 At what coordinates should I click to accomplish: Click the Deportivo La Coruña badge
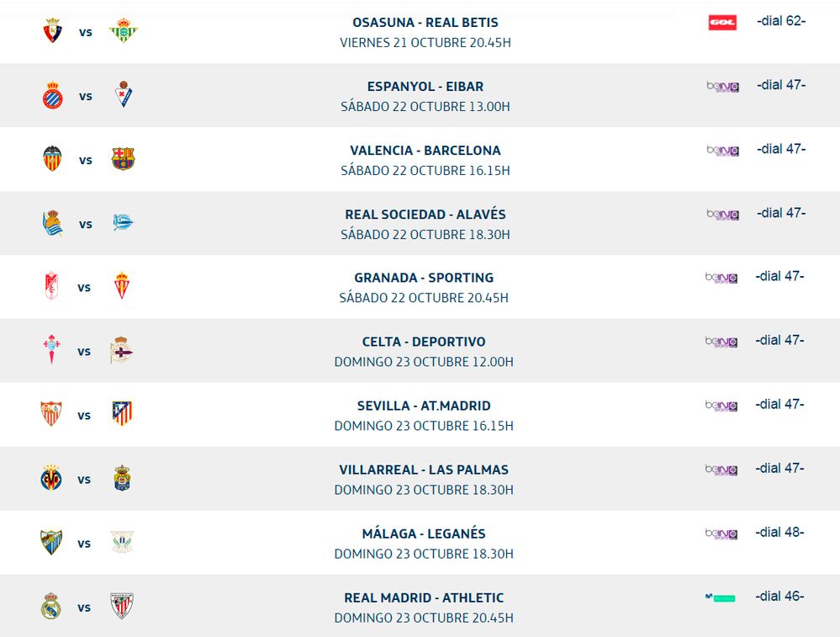click(x=123, y=350)
